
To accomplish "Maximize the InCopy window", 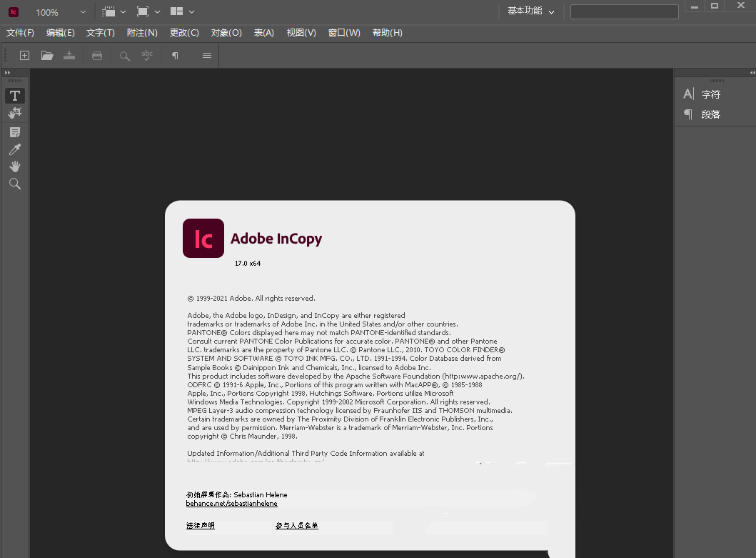I will 715,6.
